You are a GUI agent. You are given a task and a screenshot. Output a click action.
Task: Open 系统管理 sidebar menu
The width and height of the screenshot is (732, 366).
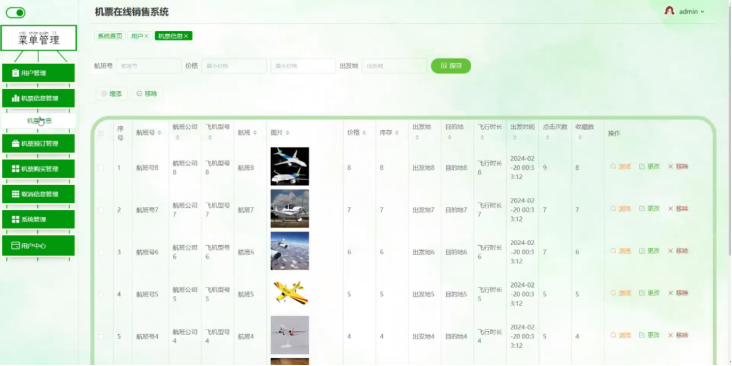point(38,219)
